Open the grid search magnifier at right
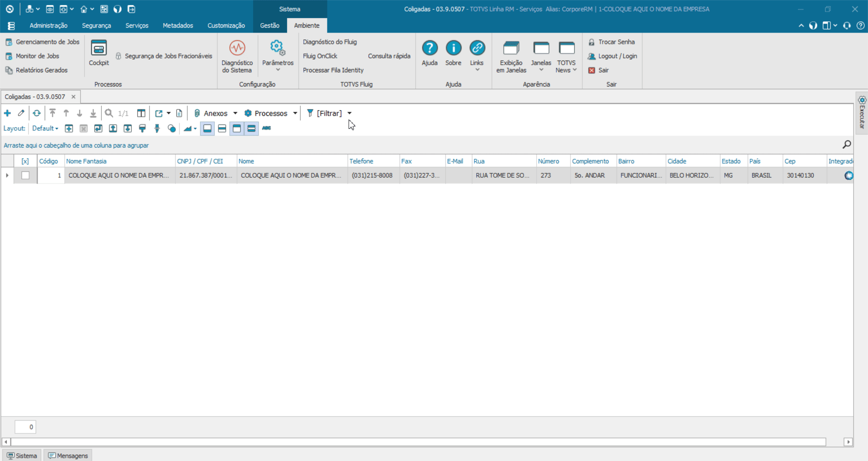868x461 pixels. tap(847, 144)
